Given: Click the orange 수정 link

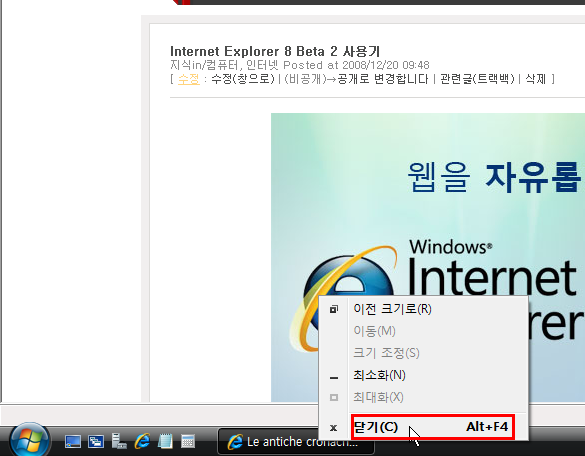Looking at the screenshot, I should (189, 79).
